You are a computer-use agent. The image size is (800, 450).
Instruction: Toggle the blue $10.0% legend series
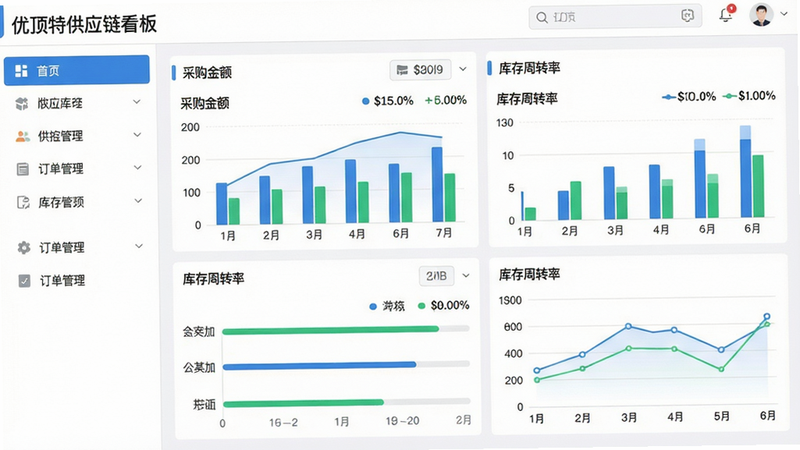click(x=689, y=96)
